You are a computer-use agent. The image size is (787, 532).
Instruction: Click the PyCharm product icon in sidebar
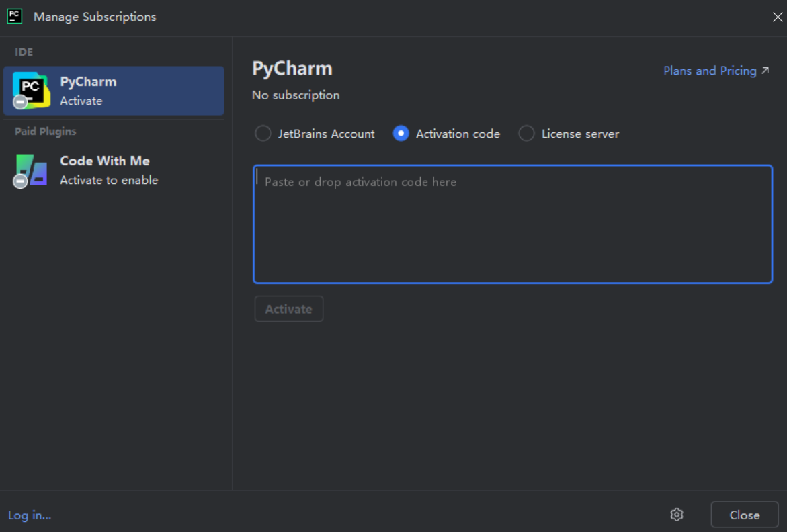(32, 89)
